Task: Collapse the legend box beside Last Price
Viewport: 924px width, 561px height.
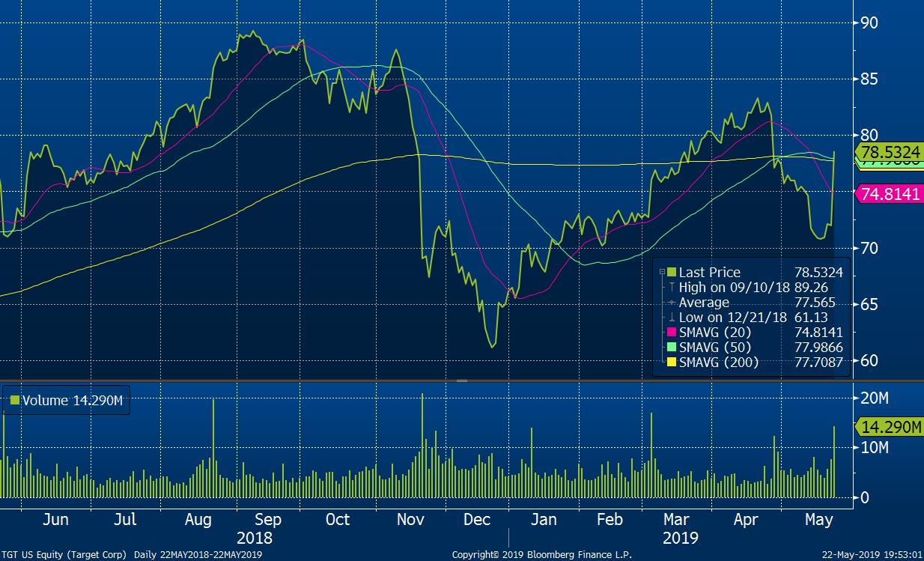Action: (662, 273)
